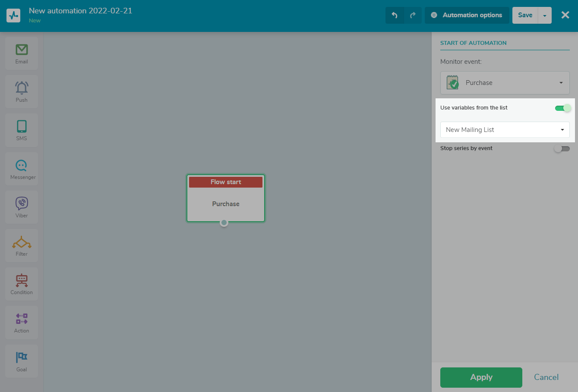Open the Monitor event Purchase dropdown
578x392 pixels.
(505, 83)
